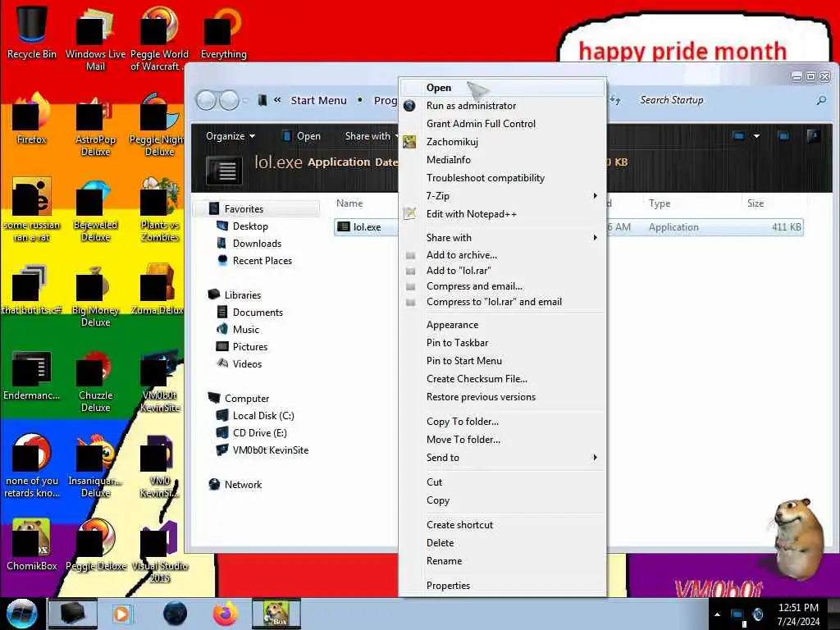This screenshot has width=840, height=630.
Task: Select Add to archive...
Action: coord(503,255)
